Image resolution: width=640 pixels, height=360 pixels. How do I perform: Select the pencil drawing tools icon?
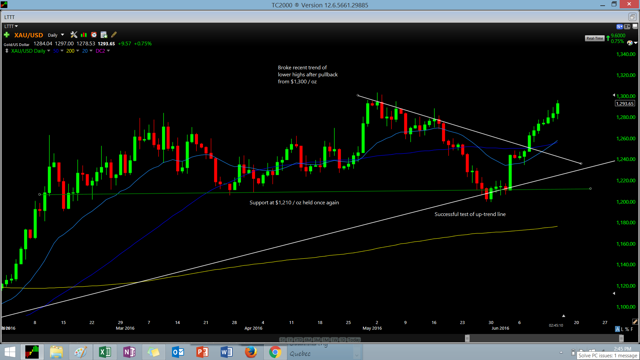pyautogui.click(x=114, y=35)
